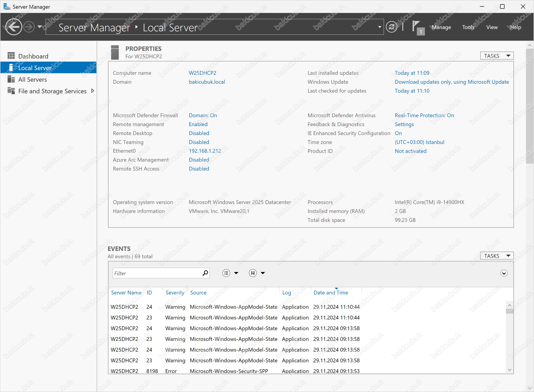Click Remote management Enabled link
534x392 pixels.
coord(198,124)
